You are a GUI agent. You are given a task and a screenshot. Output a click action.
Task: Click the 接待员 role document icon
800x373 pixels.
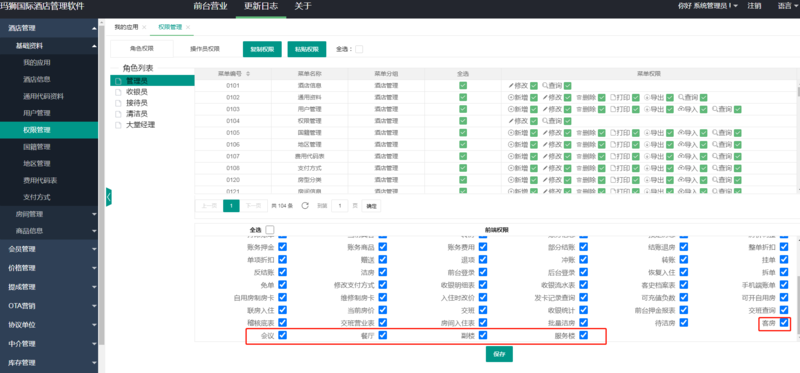(118, 103)
